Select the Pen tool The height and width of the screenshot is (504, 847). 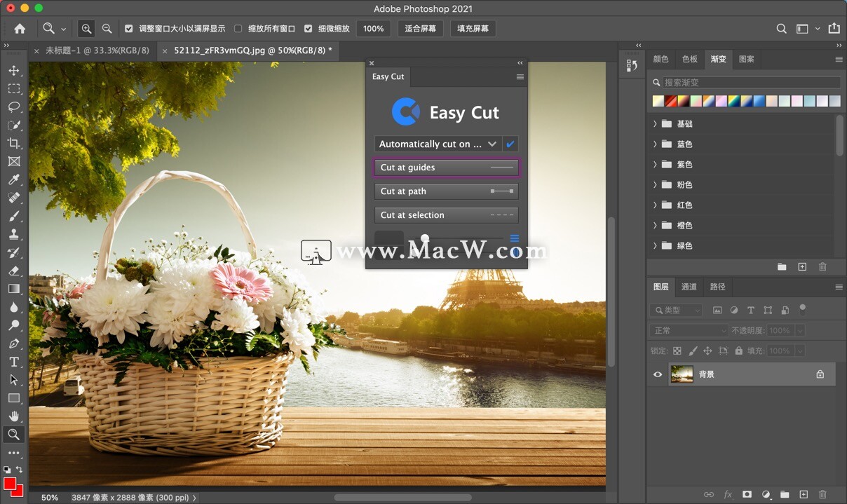[x=14, y=343]
